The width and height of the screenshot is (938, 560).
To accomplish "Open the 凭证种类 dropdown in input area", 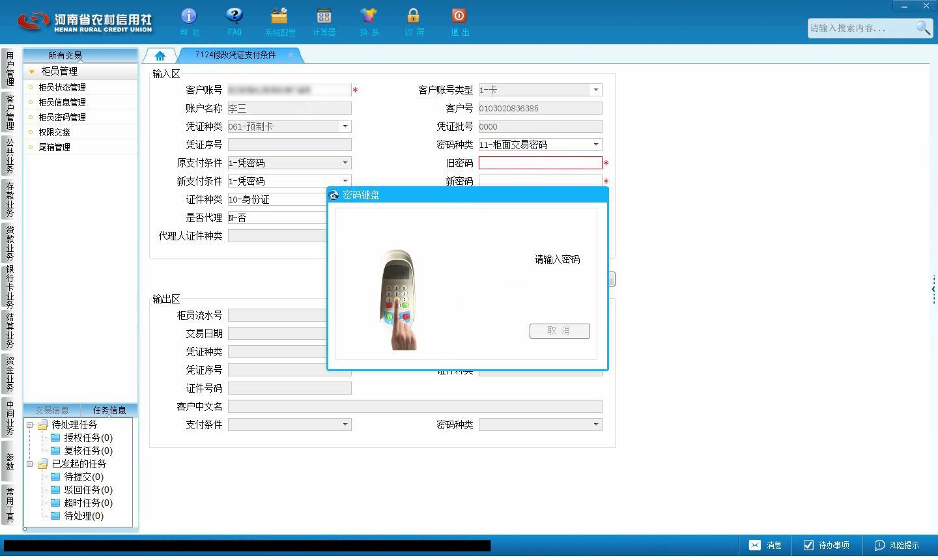I will pos(345,126).
